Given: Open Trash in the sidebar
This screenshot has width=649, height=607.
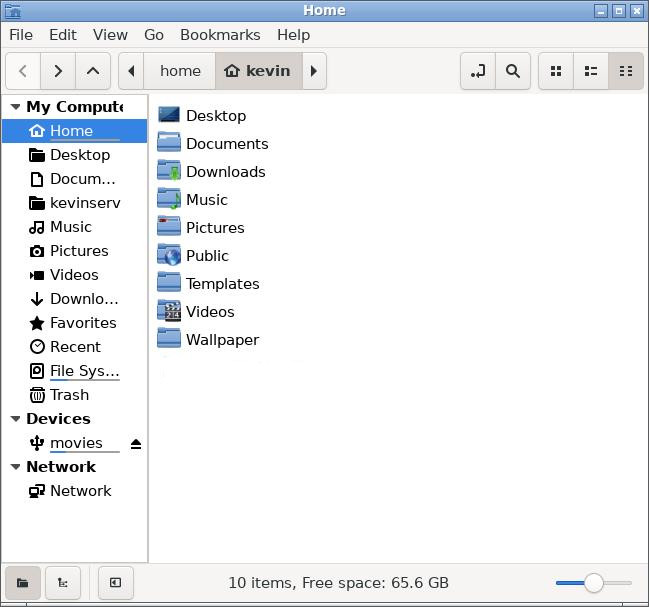Looking at the screenshot, I should (x=69, y=395).
